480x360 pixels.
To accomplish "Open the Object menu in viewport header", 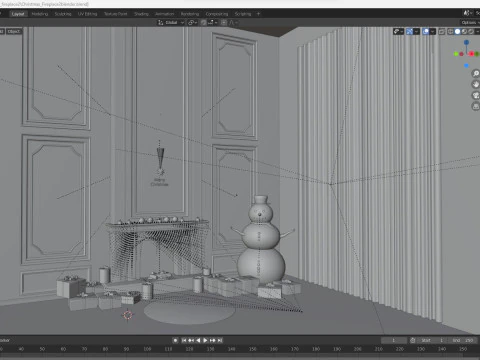I will 14,31.
